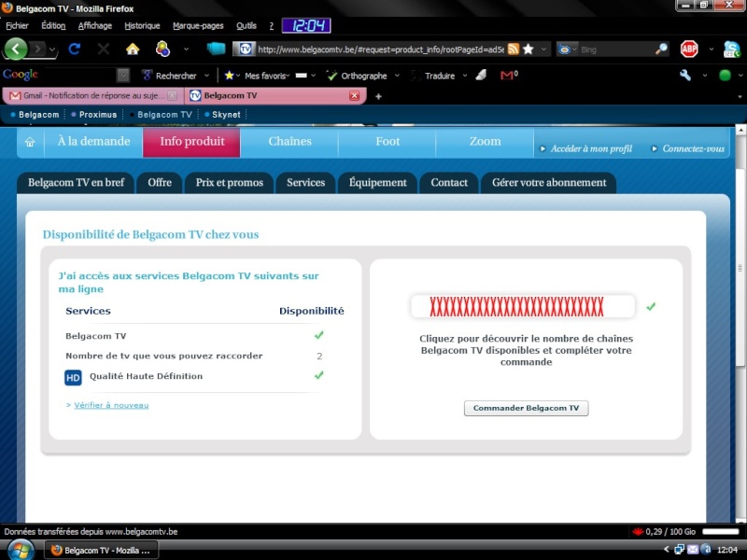
Task: Select the Chaînes navigation tab
Action: coord(289,142)
